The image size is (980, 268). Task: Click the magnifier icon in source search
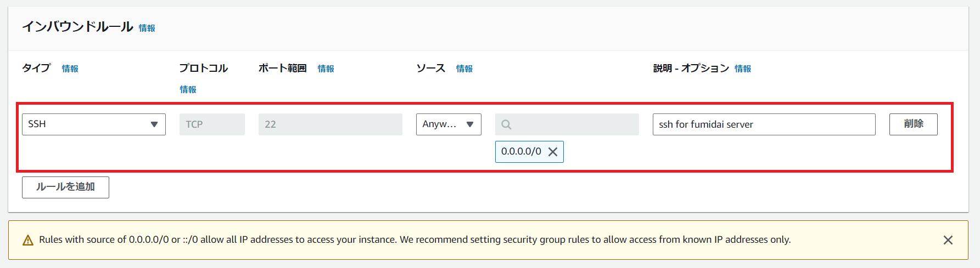coord(506,125)
